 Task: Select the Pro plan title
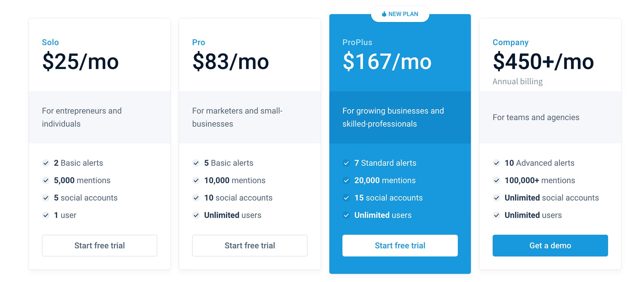click(x=199, y=42)
